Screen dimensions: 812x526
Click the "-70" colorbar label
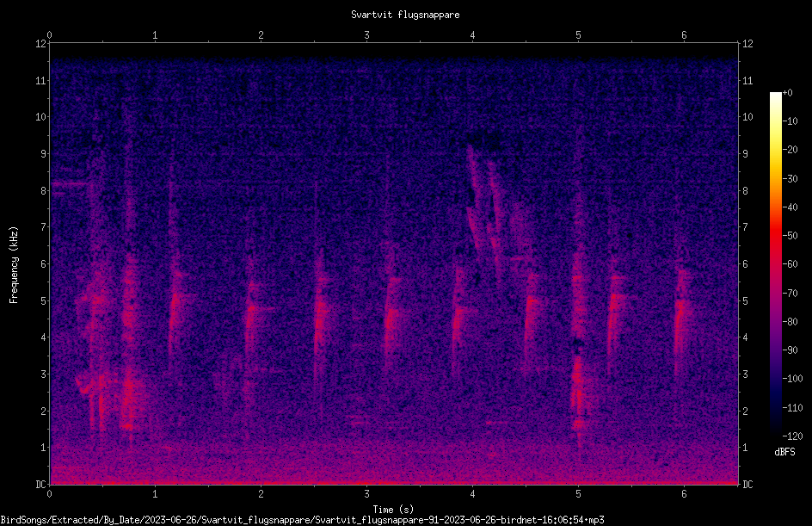click(790, 294)
